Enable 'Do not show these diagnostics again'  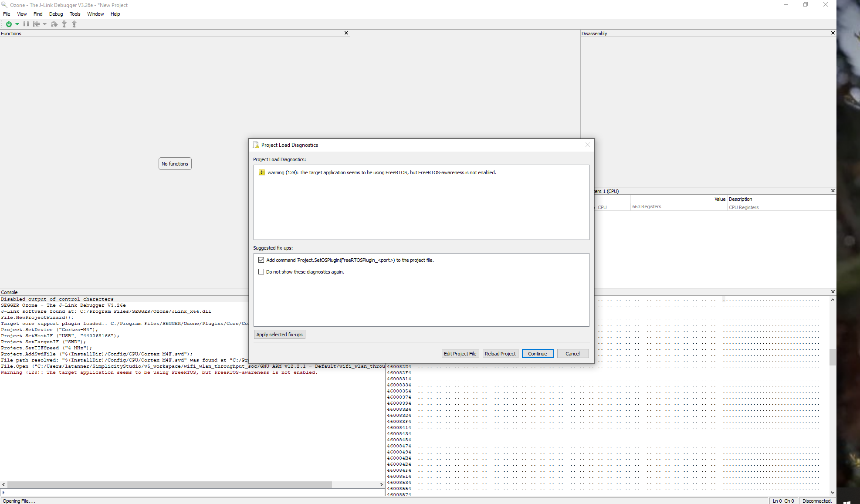coord(261,272)
